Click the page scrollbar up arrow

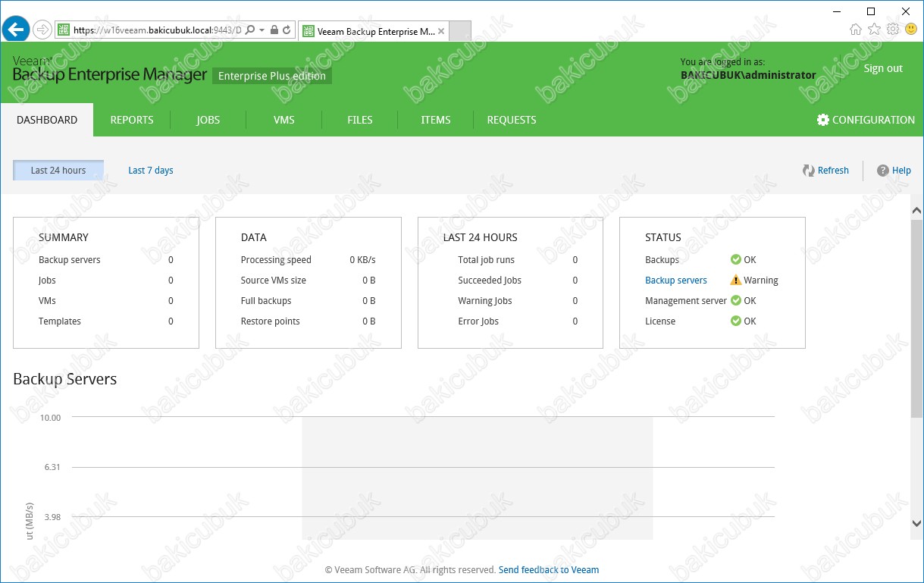(916, 210)
